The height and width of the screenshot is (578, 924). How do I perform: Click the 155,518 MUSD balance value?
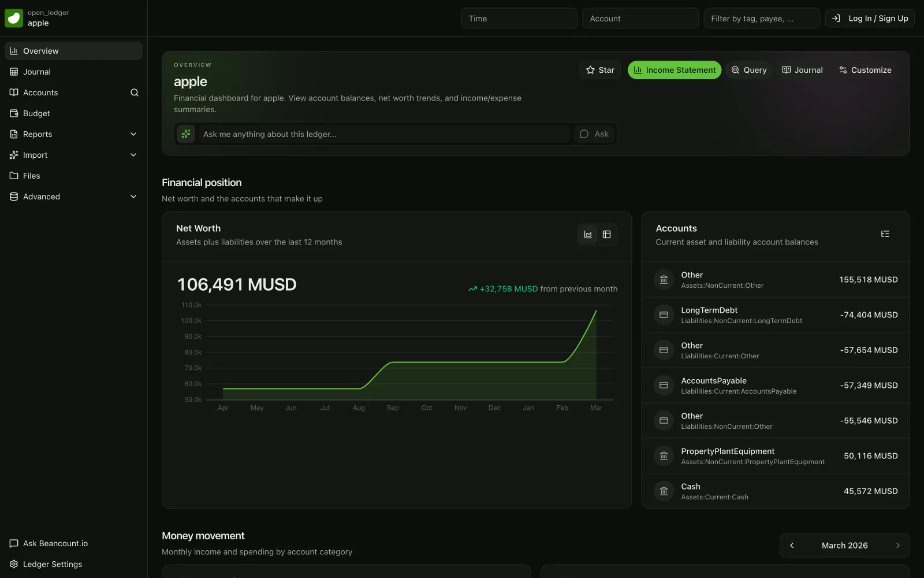pyautogui.click(x=869, y=280)
